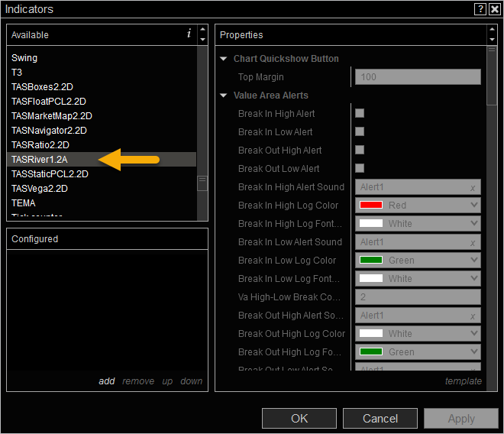Click Properties panel scrollbar thumb
Viewport: 504px width, 434px height.
492,76
